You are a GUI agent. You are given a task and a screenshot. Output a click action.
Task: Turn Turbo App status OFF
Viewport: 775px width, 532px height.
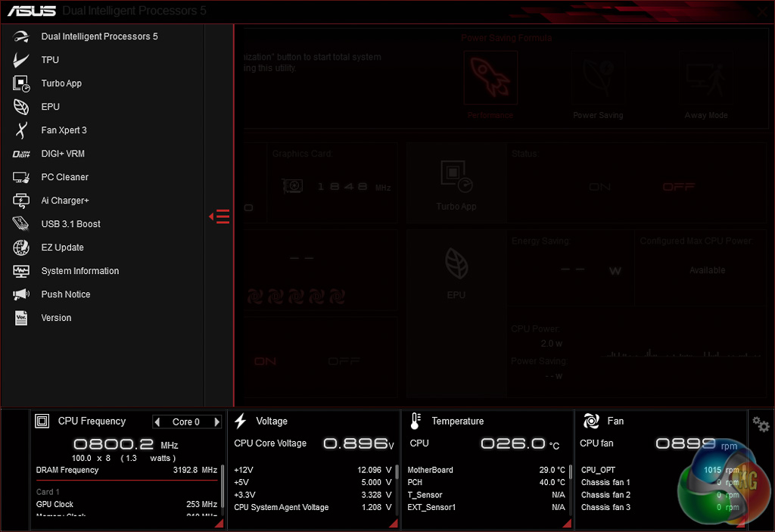tap(679, 187)
